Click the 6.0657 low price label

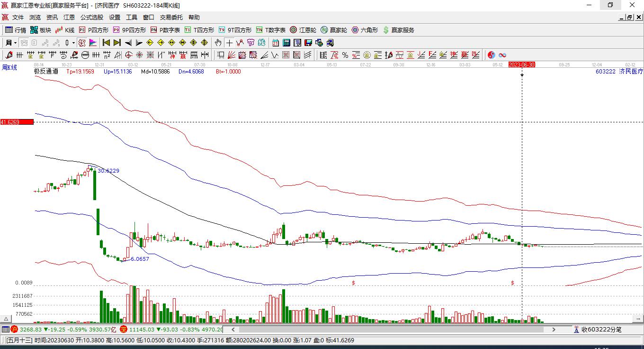coord(140,259)
